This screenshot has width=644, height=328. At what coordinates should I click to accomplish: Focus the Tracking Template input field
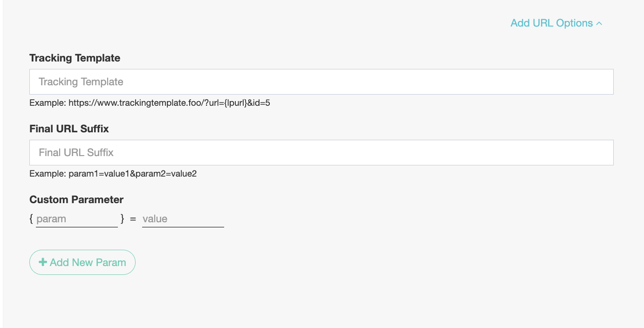321,82
